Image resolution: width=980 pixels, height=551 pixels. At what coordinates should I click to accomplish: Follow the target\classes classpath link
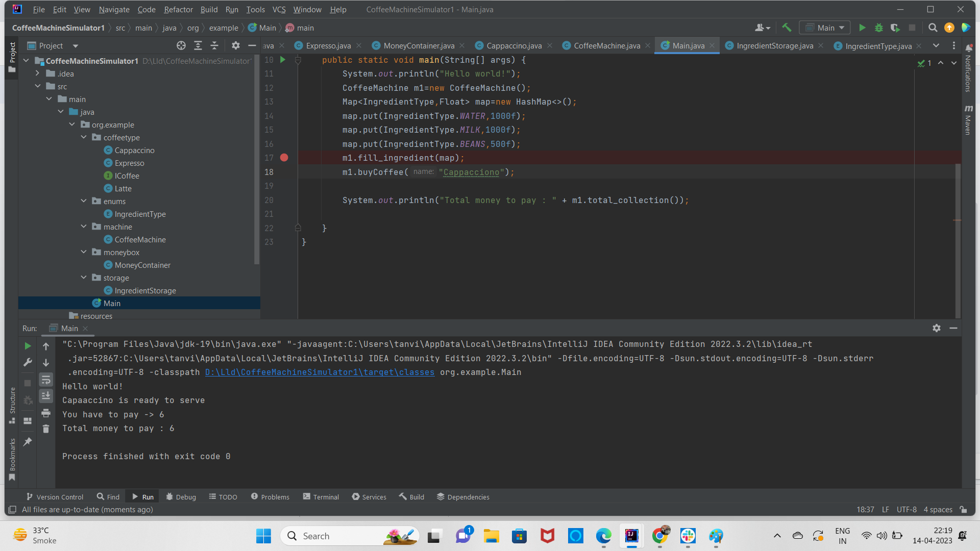click(x=320, y=372)
